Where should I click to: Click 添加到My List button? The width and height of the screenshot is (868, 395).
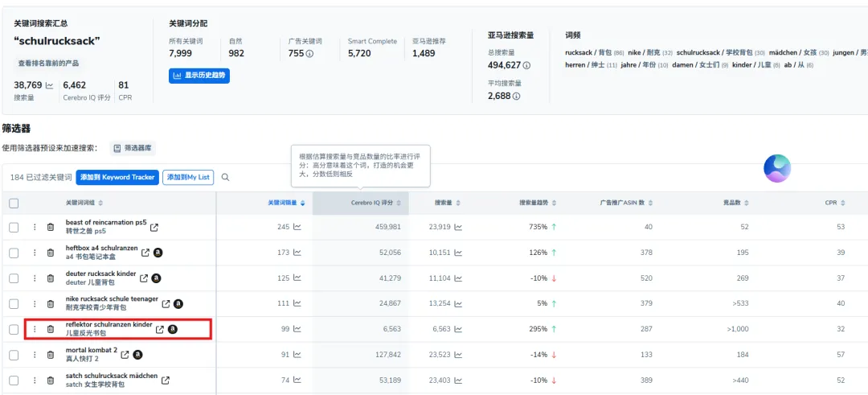(x=188, y=177)
